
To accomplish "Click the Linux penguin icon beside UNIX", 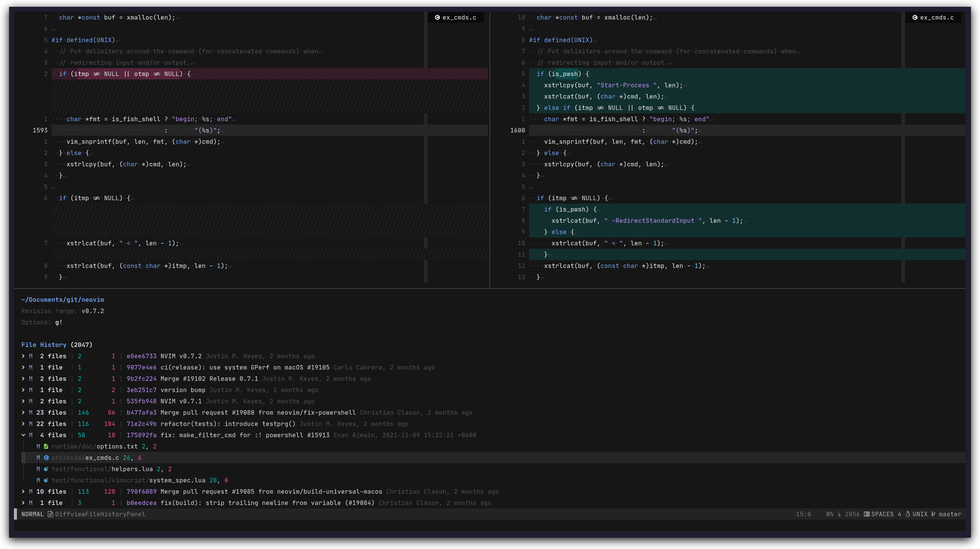I will tap(907, 514).
